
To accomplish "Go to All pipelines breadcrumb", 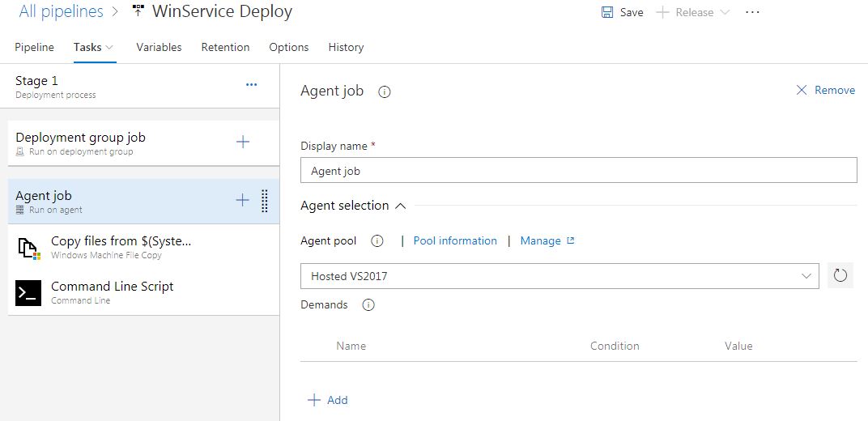I will click(x=61, y=11).
